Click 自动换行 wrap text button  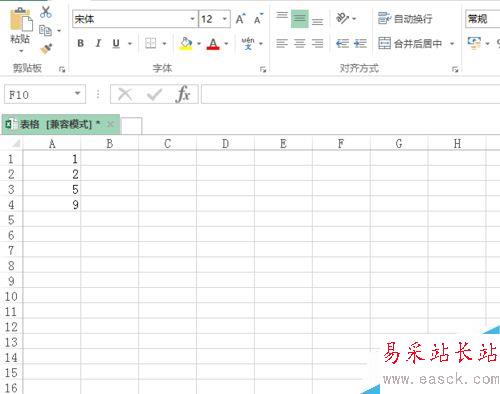(405, 19)
